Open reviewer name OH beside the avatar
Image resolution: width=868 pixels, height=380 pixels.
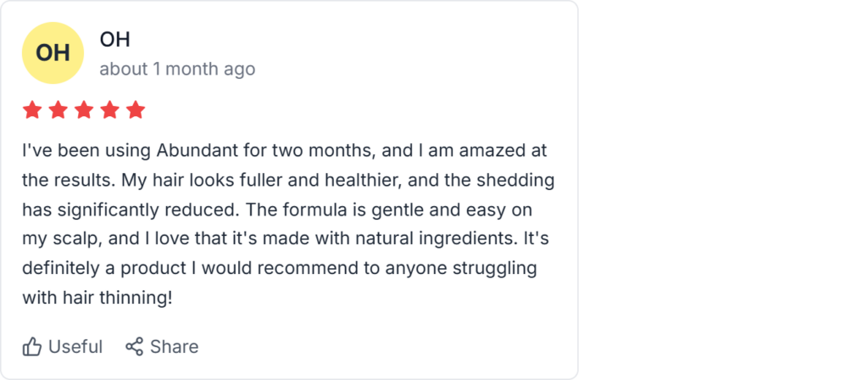(114, 40)
